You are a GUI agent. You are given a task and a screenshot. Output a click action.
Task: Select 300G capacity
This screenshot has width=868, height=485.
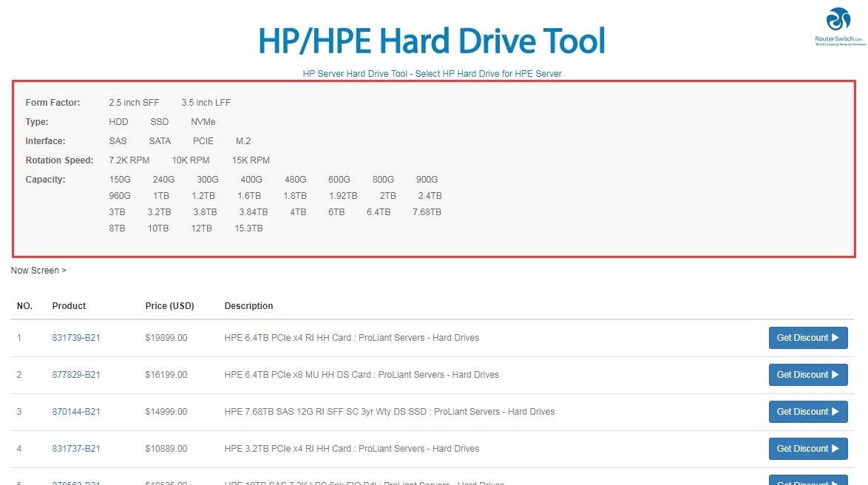click(208, 180)
